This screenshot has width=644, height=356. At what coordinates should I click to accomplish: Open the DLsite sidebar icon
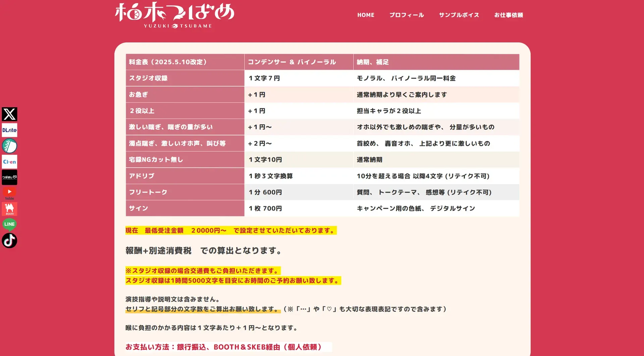click(x=9, y=130)
